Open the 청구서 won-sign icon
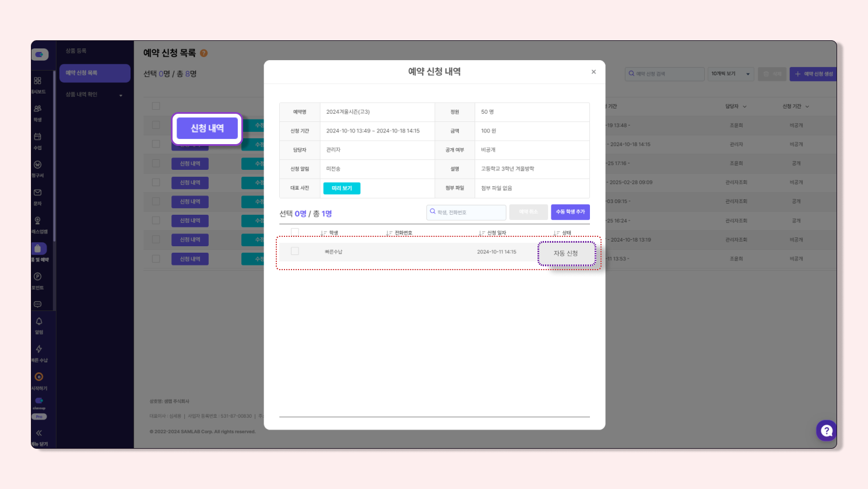This screenshot has width=868, height=489. pyautogui.click(x=38, y=165)
